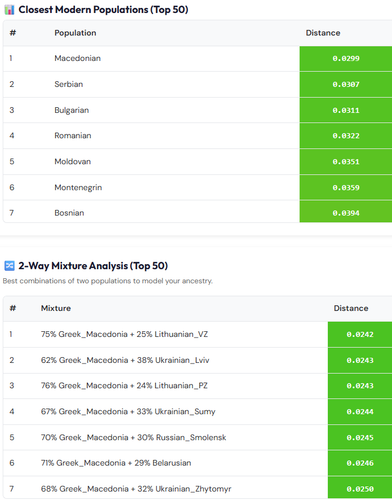The width and height of the screenshot is (392, 500).
Task: Click the Distance header in the mixture table
Action: pyautogui.click(x=351, y=308)
